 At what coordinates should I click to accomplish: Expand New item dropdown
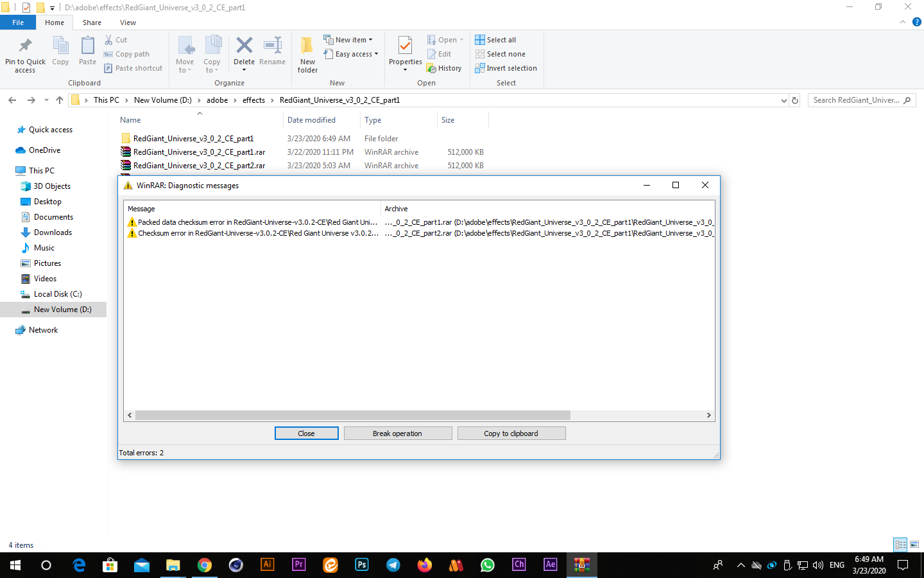[348, 40]
